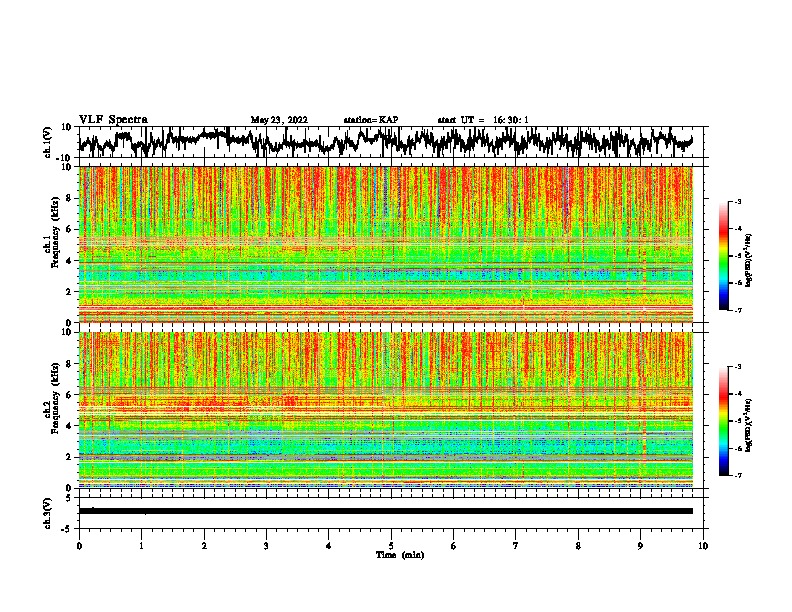Click the "-3" label on ch.1 color scale
The width and height of the screenshot is (792, 612).
point(737,202)
